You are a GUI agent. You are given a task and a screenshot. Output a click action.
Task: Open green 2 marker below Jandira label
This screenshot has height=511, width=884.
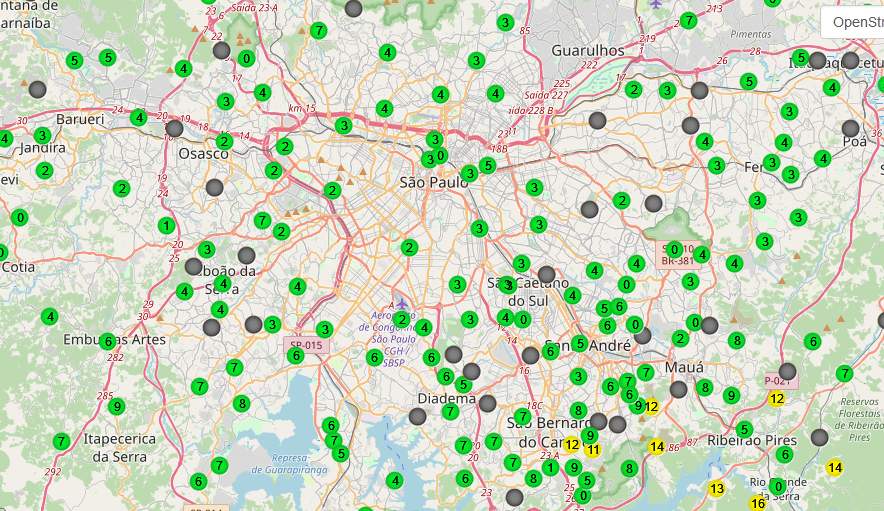point(45,170)
